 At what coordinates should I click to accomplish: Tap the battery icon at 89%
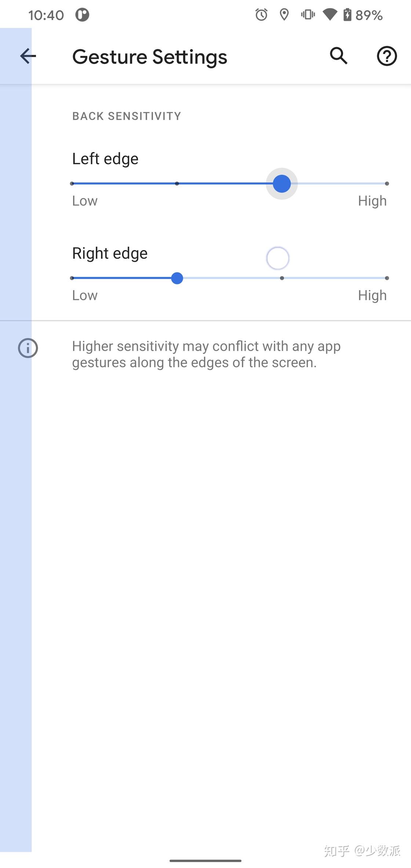click(347, 15)
